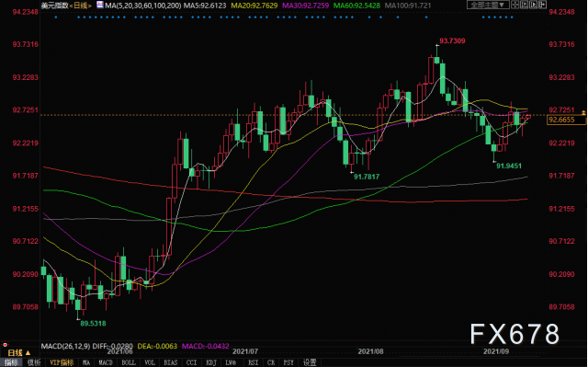
Task: Click the rightmost arrow icon in chart header
Action: pyautogui.click(x=542, y=5)
